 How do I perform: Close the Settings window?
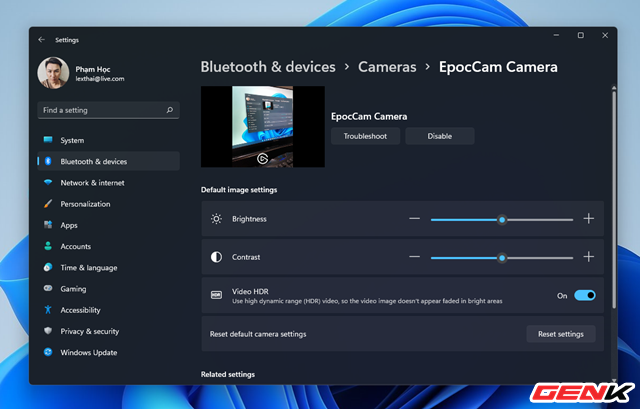click(605, 36)
